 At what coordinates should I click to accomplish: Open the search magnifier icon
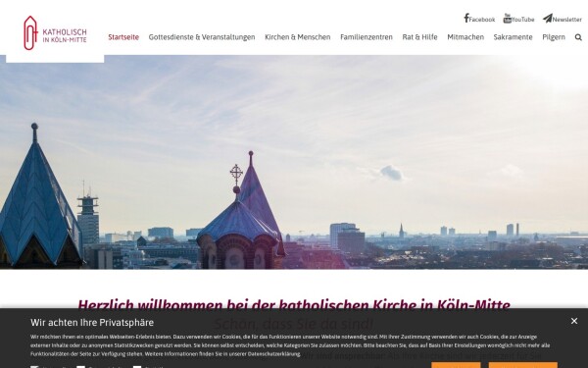[578, 37]
